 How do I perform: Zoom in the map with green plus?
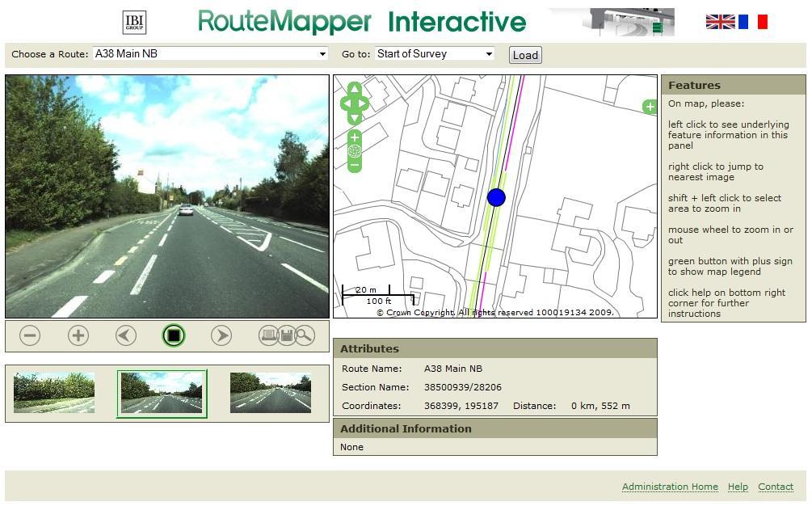[354, 137]
